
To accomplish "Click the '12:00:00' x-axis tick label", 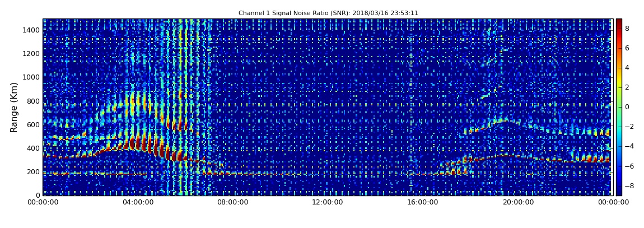I will (328, 202).
